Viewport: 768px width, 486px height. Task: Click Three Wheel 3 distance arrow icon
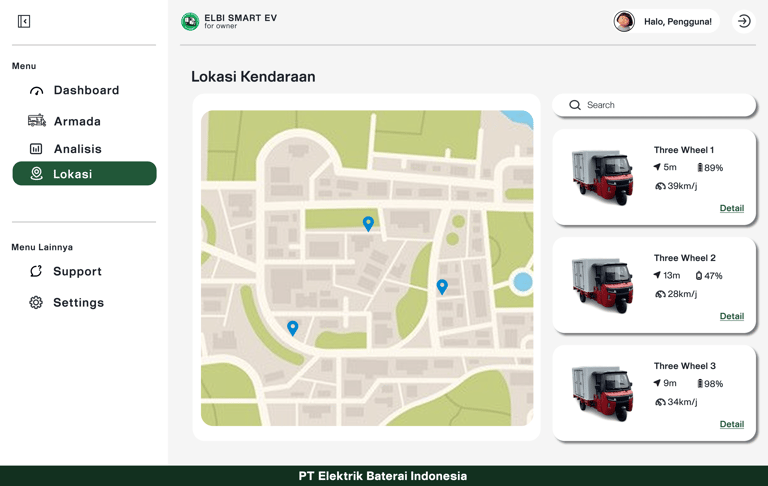(x=657, y=383)
